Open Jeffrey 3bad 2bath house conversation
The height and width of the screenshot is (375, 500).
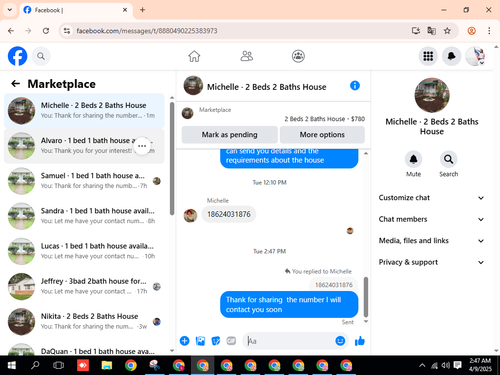click(84, 286)
